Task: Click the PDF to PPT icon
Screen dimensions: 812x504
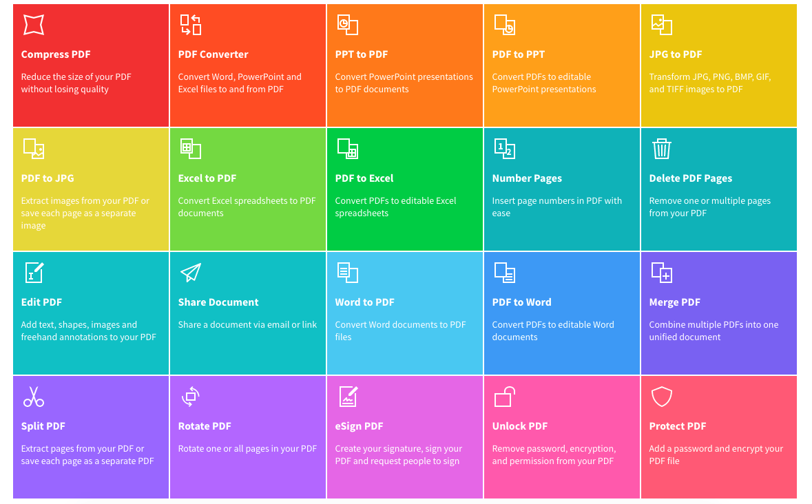Action: pyautogui.click(x=504, y=25)
